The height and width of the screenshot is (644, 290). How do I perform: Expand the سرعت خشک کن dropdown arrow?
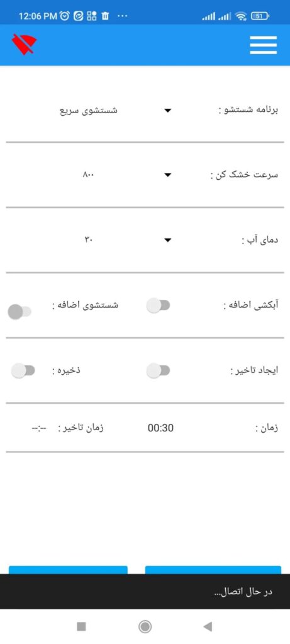pos(167,175)
